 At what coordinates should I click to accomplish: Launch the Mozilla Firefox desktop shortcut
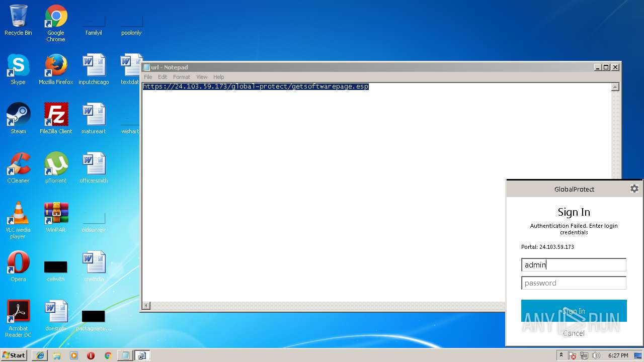click(56, 69)
